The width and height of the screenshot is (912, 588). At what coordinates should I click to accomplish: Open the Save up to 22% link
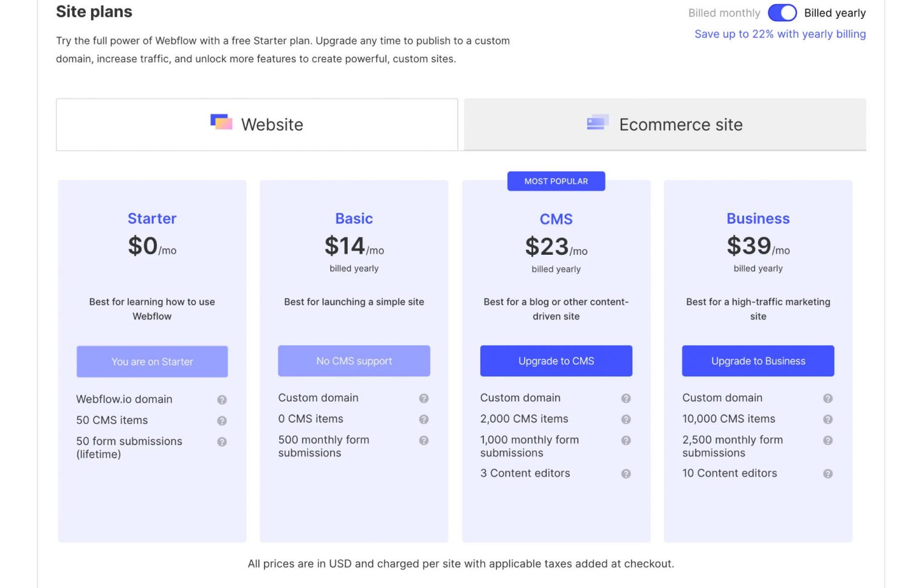[x=779, y=34]
